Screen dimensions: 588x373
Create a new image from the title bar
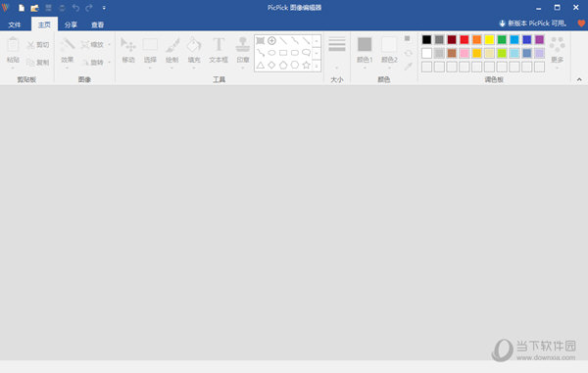tap(22, 8)
